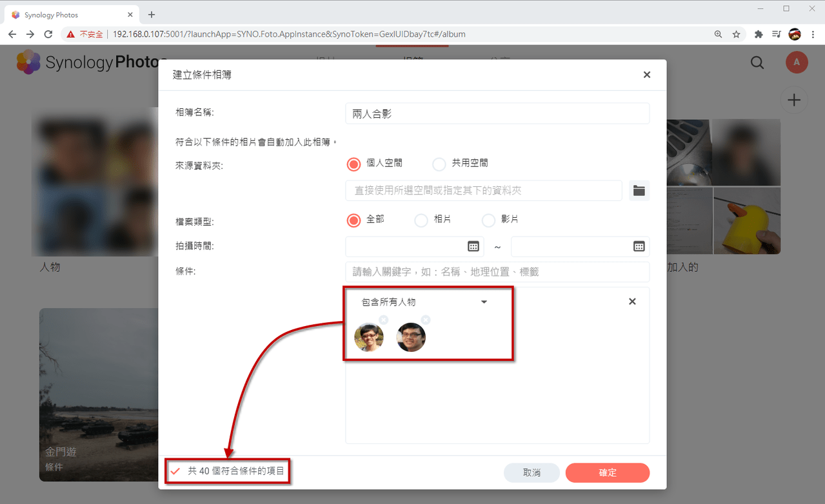Remove second person from condition

(426, 320)
